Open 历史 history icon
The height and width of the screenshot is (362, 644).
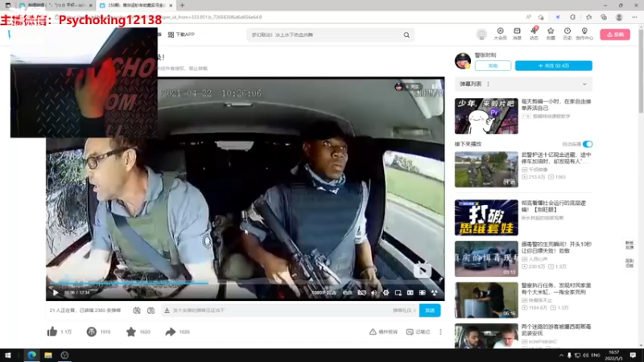click(568, 34)
